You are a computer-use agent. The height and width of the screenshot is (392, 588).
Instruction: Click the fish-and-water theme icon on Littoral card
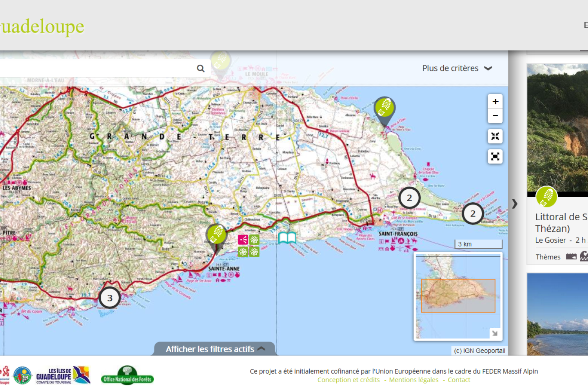tap(572, 257)
